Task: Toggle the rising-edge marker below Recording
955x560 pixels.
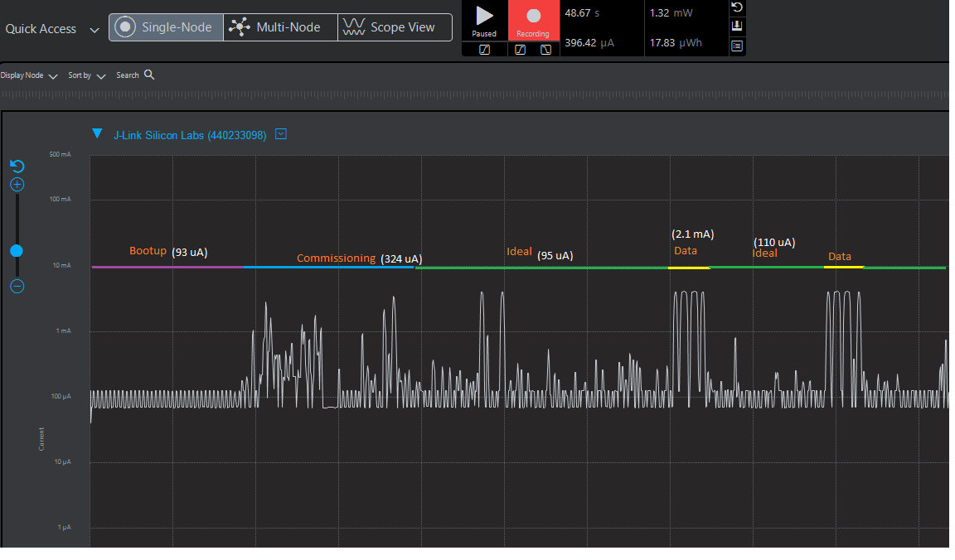Action: pyautogui.click(x=520, y=50)
